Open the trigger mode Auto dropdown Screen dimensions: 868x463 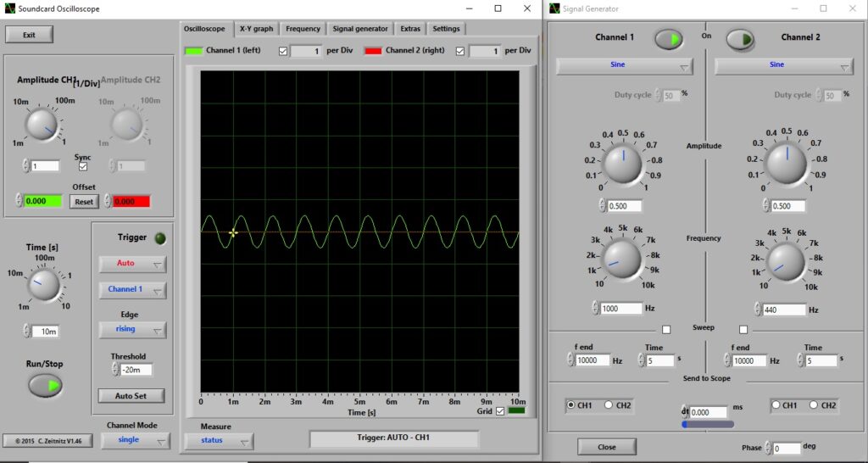click(x=132, y=264)
